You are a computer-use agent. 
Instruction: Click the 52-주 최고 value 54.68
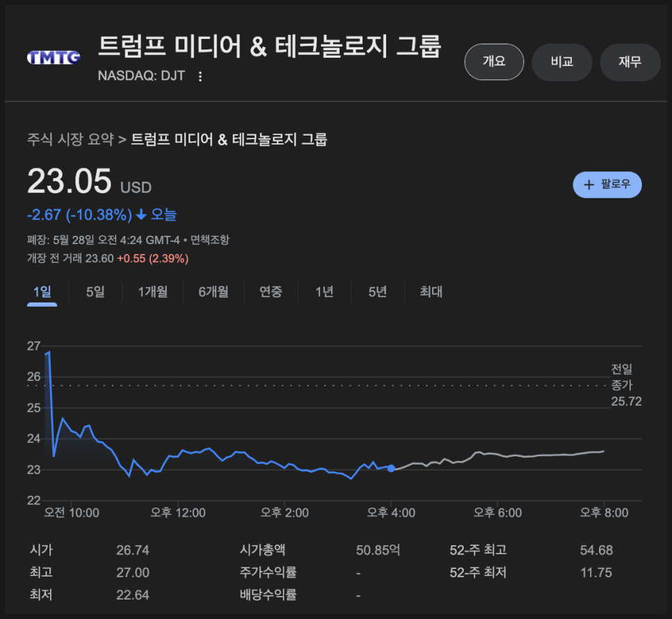point(596,550)
